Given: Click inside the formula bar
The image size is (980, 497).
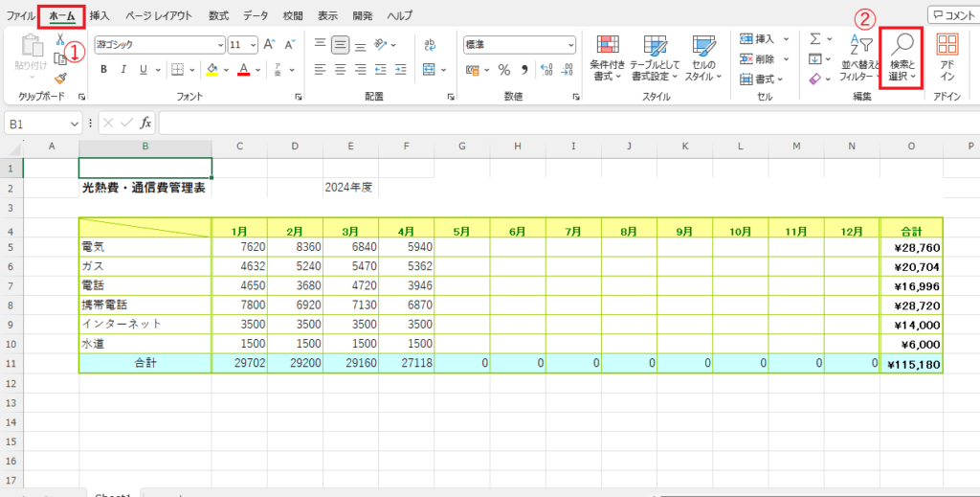Looking at the screenshot, I should pos(568,124).
